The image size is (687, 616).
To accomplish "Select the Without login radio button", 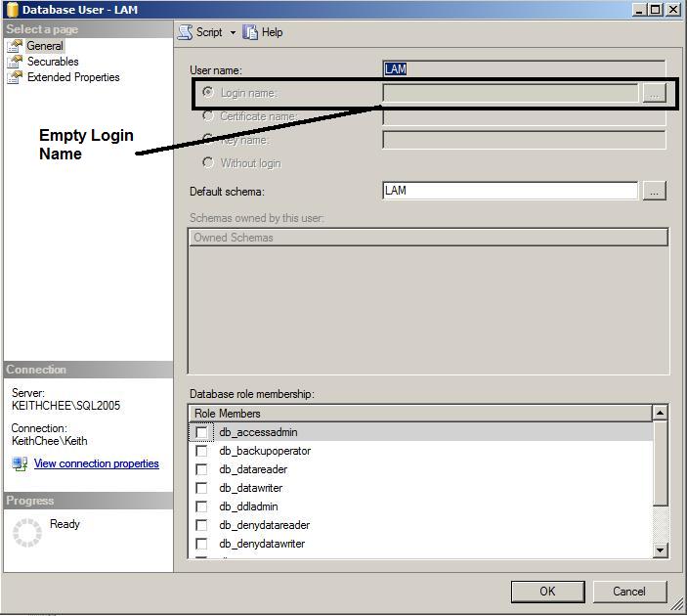I will [x=208, y=162].
